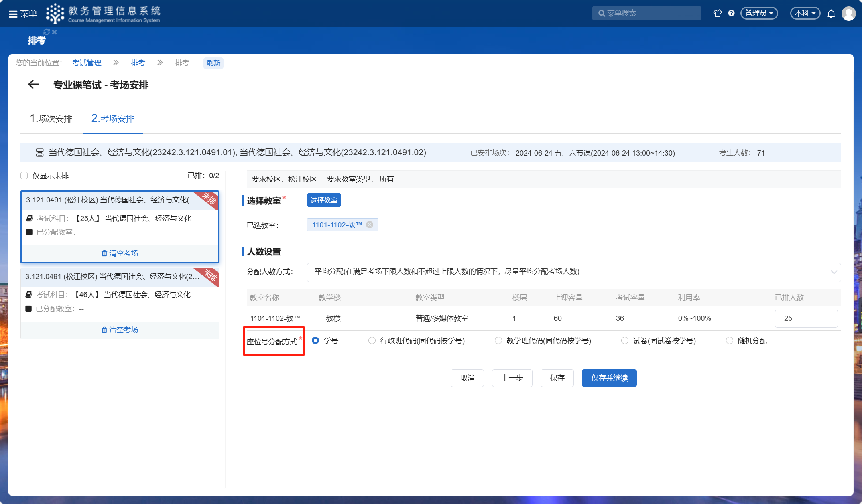The image size is (862, 504).
Task: Enable the 仅显示未排 checkbox
Action: pos(24,176)
